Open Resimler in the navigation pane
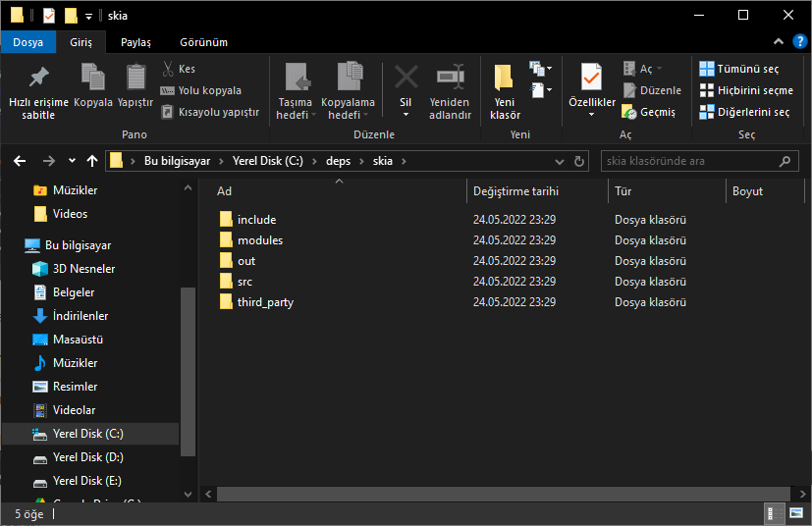This screenshot has height=526, width=812. (75, 387)
